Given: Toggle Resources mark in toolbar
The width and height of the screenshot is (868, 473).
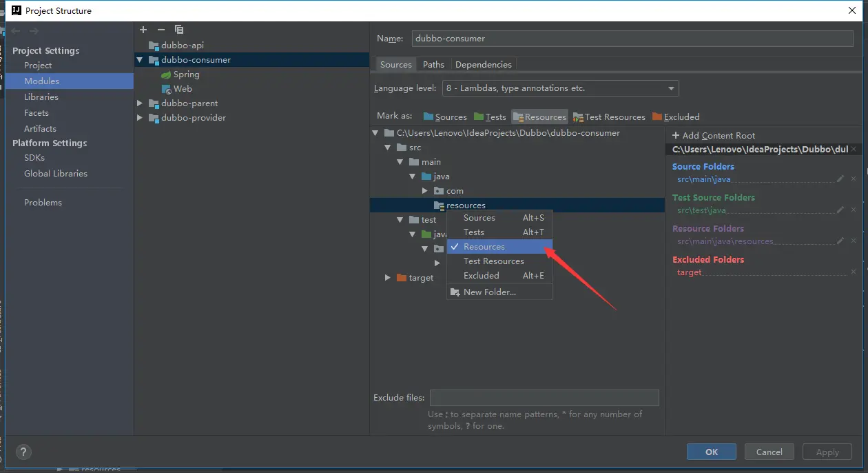Looking at the screenshot, I should coord(539,117).
